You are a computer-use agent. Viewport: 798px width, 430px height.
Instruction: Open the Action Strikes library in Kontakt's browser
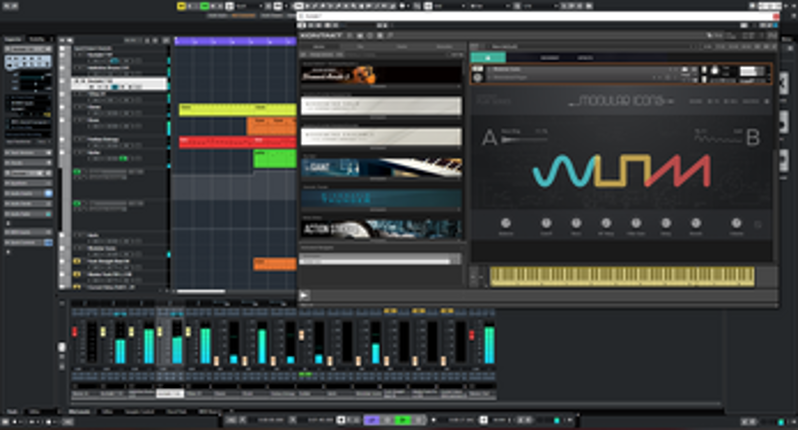381,229
